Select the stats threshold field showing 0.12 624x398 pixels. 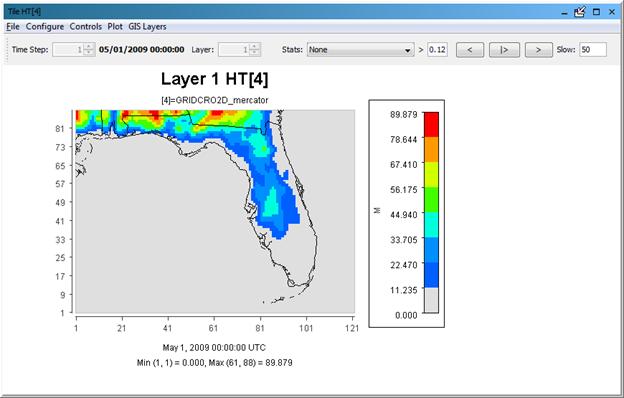click(x=437, y=50)
